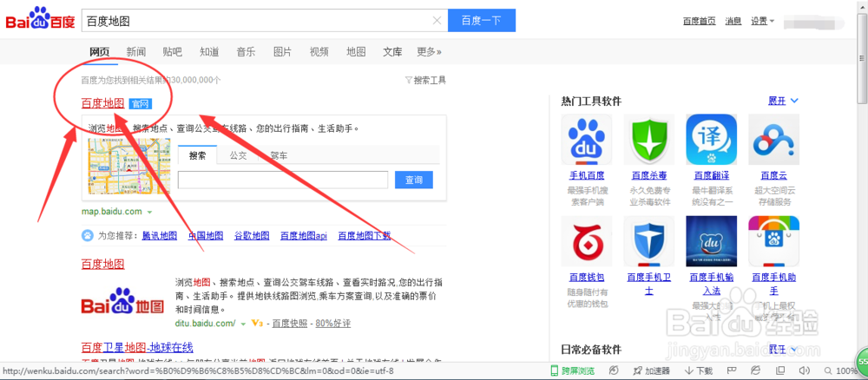Image resolution: width=868 pixels, height=380 pixels.
Task: Switch to the 文库 tab
Action: pos(392,52)
